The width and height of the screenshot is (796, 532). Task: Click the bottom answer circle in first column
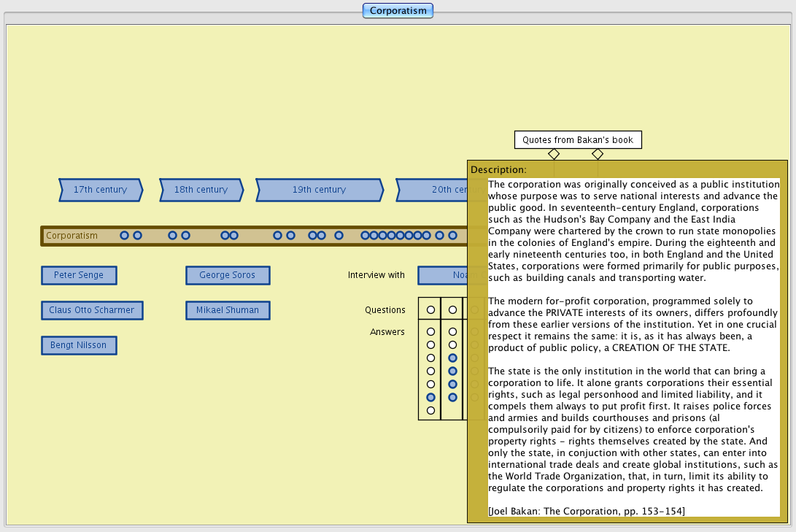tap(430, 410)
